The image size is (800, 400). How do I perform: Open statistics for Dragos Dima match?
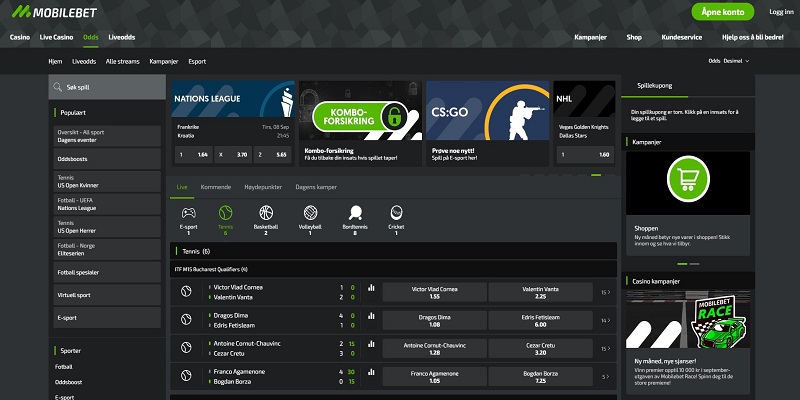click(x=371, y=316)
